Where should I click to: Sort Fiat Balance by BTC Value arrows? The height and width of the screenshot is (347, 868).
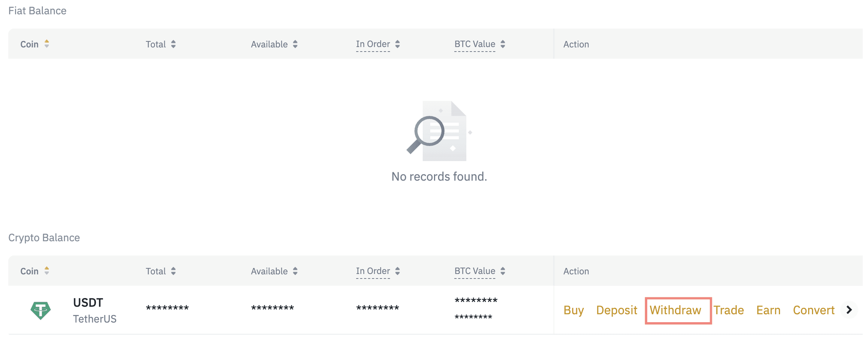coord(503,44)
